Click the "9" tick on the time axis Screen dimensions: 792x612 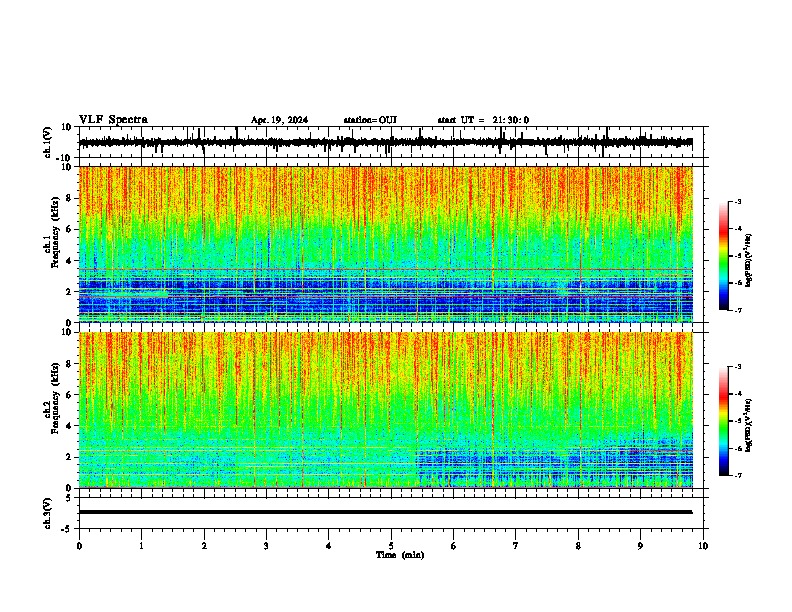[x=640, y=546]
